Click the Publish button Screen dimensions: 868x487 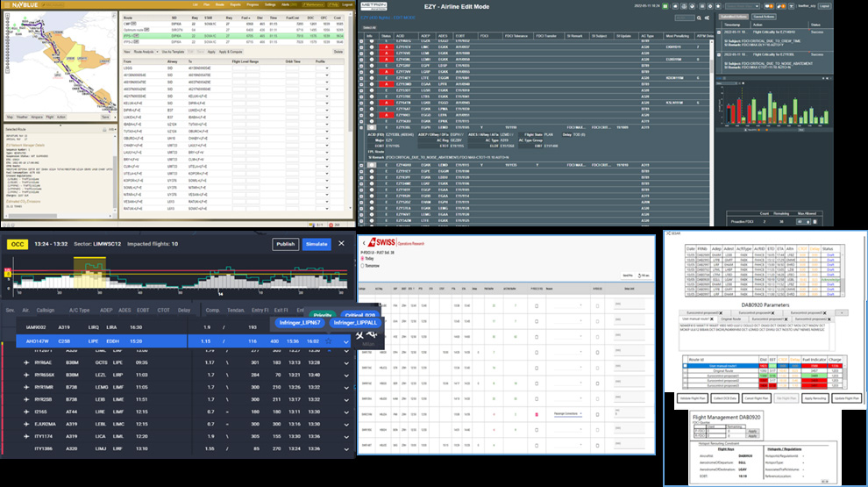tap(286, 244)
